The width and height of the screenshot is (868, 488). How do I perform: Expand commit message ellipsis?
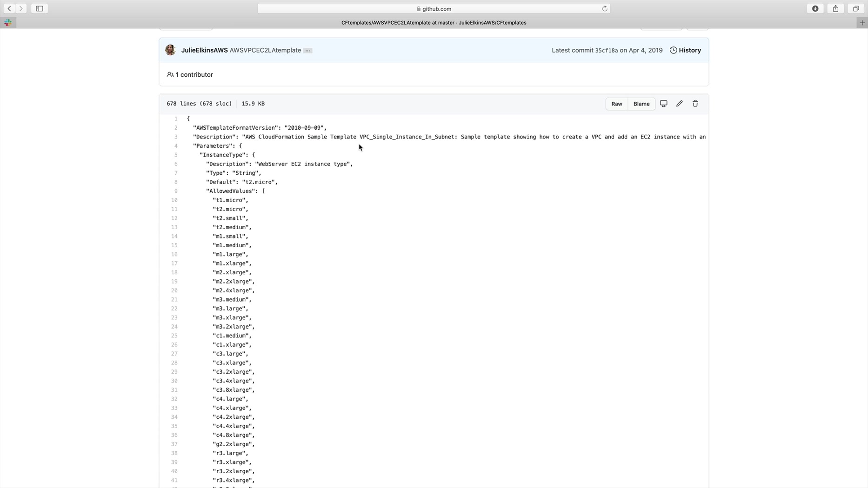[307, 51]
